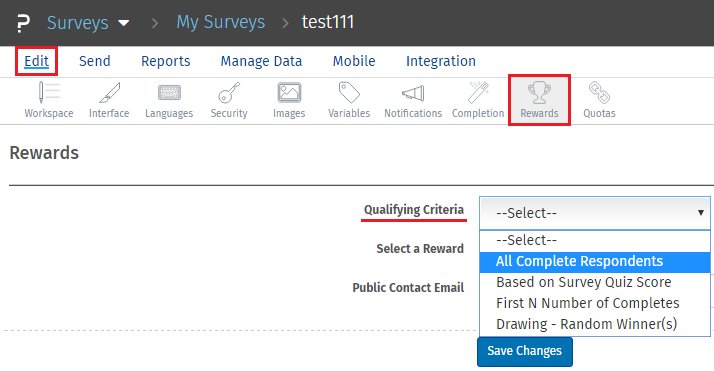
Task: Switch to the Reports tab
Action: point(166,61)
